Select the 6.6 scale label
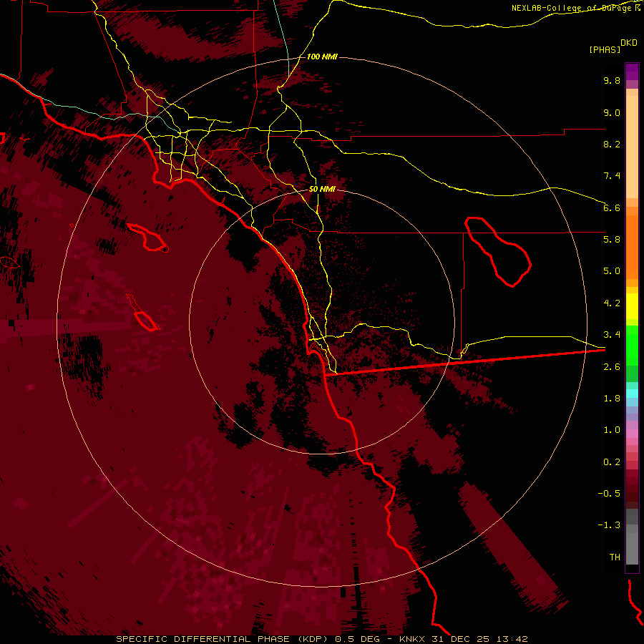This screenshot has height=644, width=644. click(612, 208)
